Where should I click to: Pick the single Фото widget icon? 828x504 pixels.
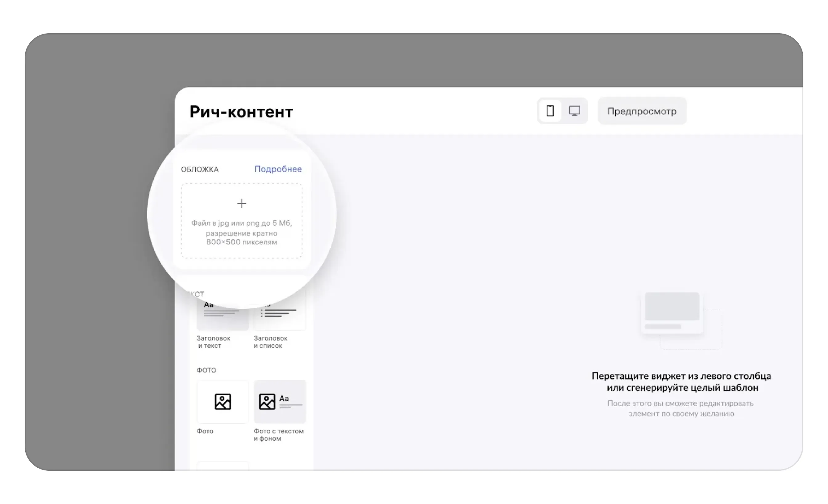pos(222,401)
